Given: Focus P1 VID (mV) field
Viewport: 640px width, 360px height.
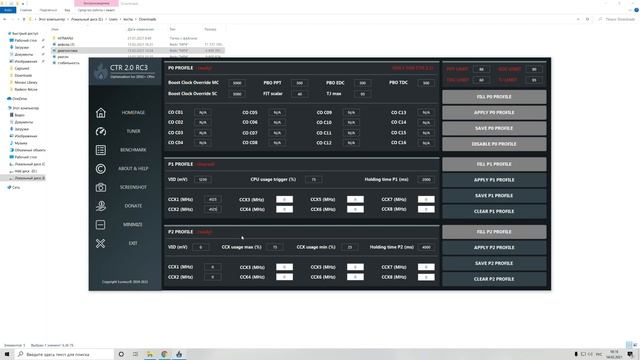Looking at the screenshot, I should tap(203, 180).
